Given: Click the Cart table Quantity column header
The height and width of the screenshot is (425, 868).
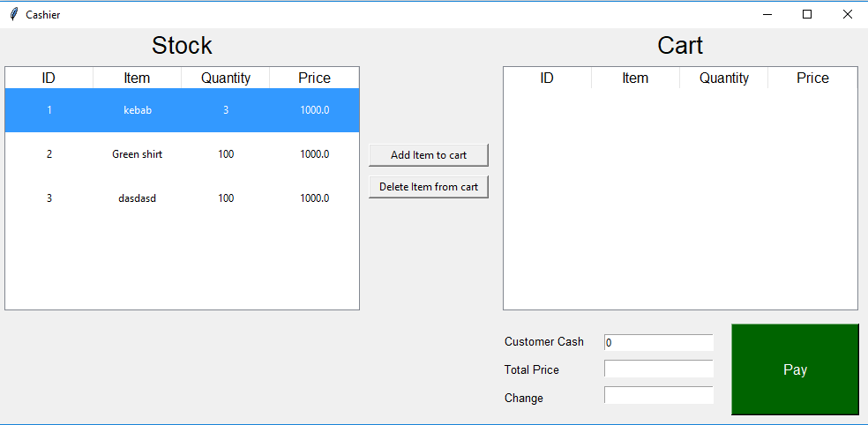Looking at the screenshot, I should click(x=723, y=78).
